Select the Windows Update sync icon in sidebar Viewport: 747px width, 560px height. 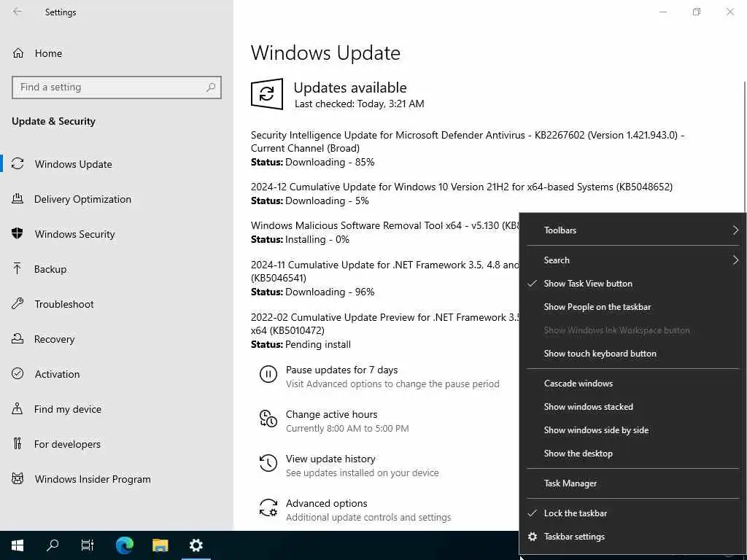tap(18, 164)
